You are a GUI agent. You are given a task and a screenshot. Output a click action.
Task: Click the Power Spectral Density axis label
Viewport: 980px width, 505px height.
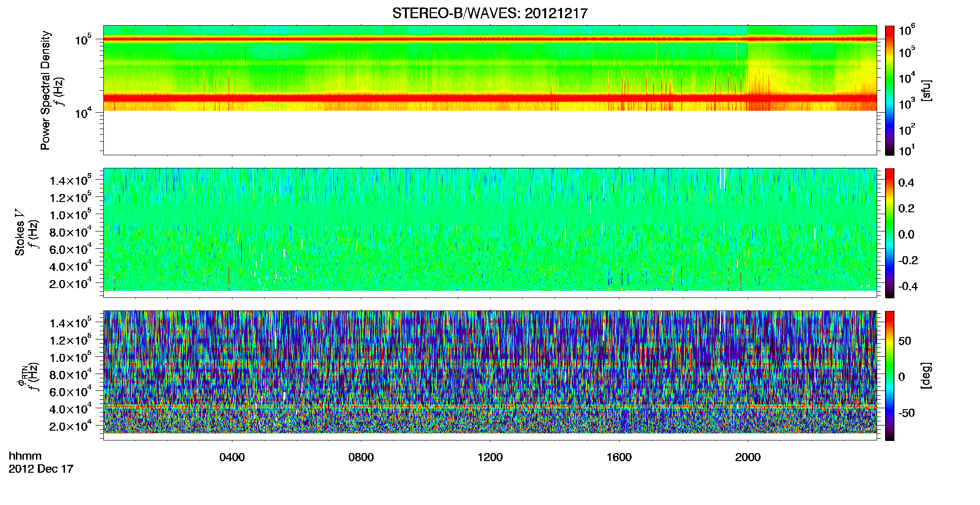click(45, 90)
